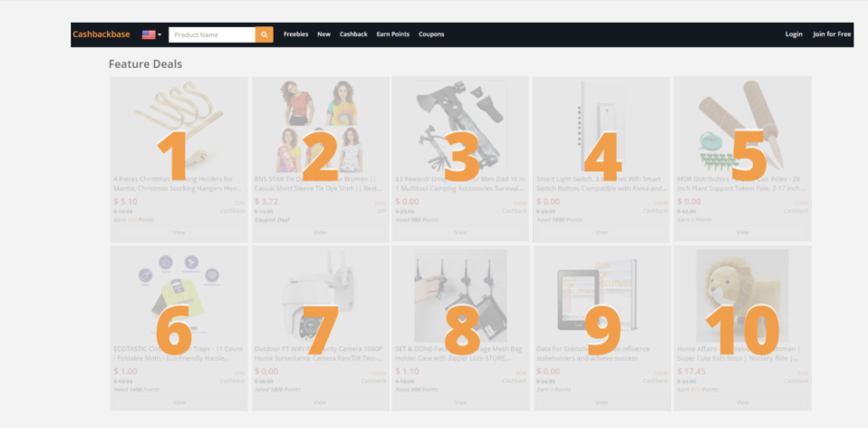View the mesh bag holder case deal
The width and height of the screenshot is (868, 428).
click(x=460, y=402)
